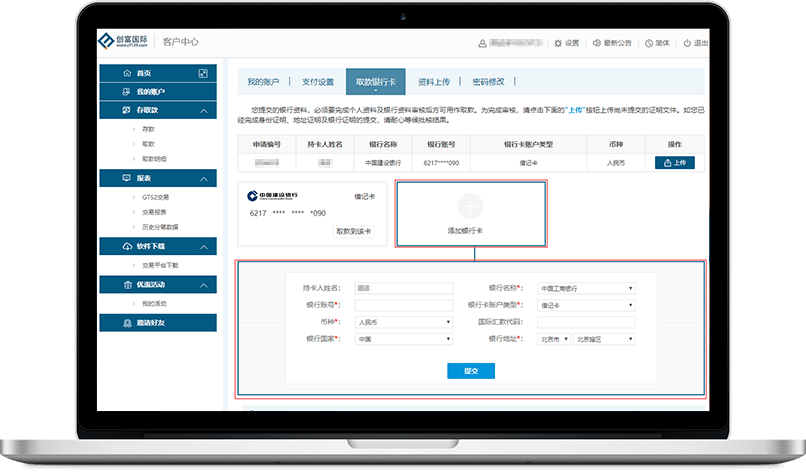Click the blue "上传" link in the notice
Viewport: 806px width, 472px height.
575,110
